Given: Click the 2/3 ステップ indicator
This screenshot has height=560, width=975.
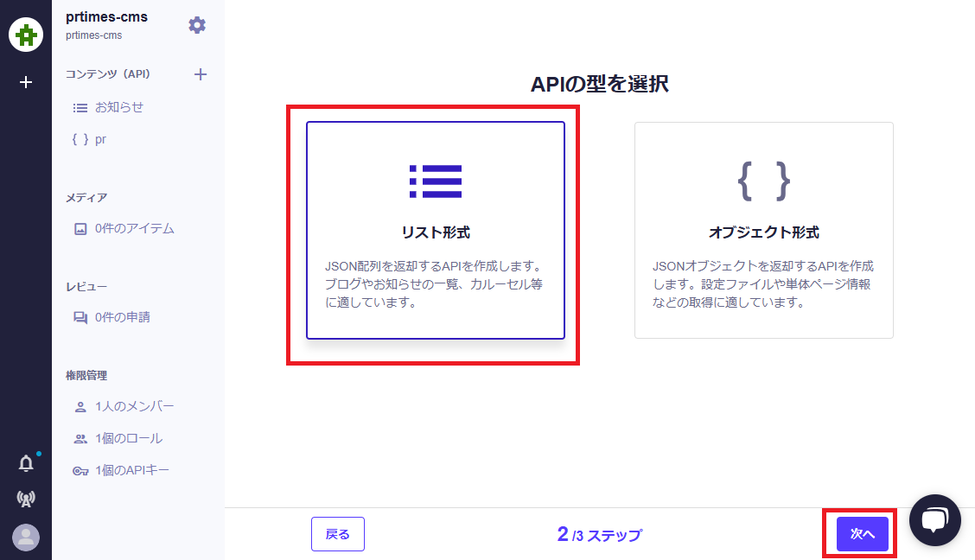Looking at the screenshot, I should [599, 535].
